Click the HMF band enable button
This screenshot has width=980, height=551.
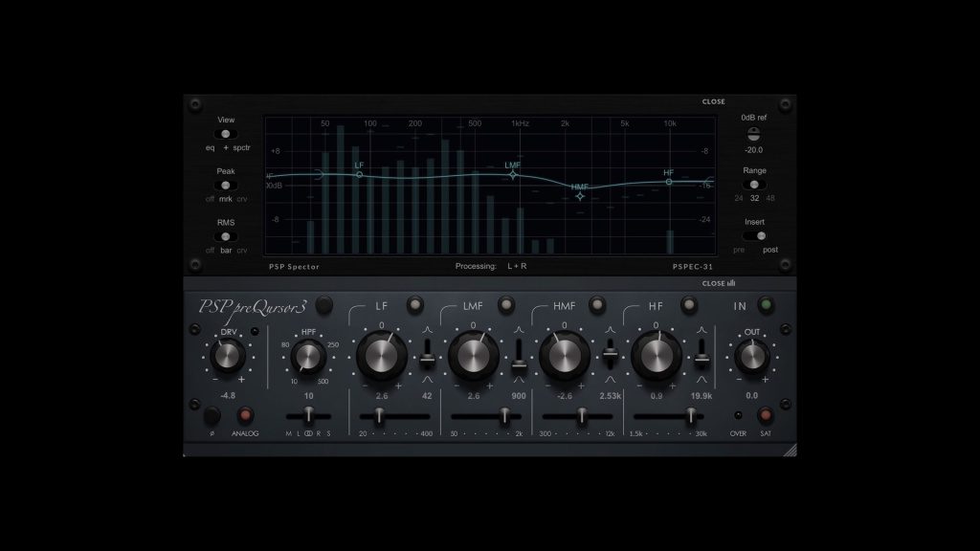coord(597,305)
